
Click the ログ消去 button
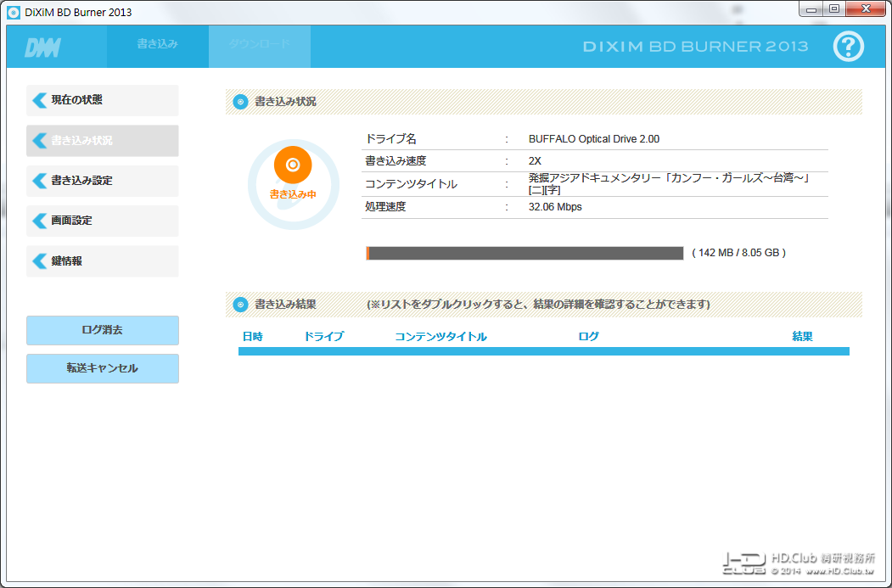coord(103,330)
